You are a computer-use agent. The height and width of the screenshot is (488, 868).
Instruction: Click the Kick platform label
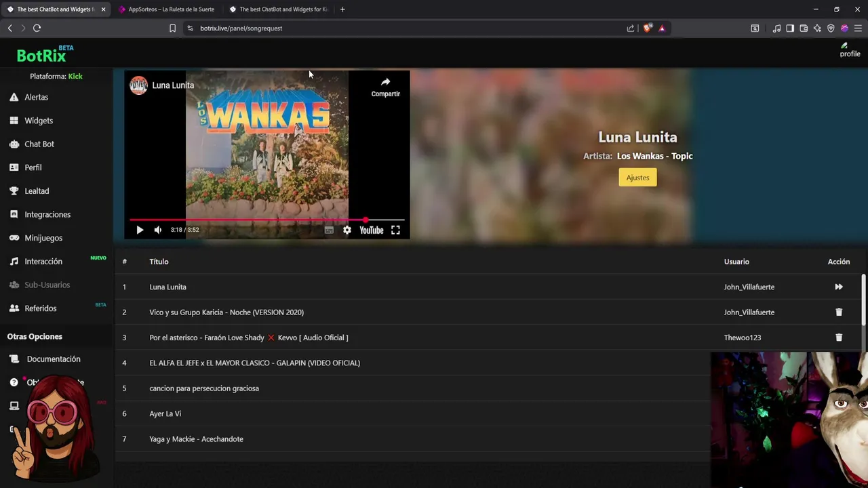[75, 77]
